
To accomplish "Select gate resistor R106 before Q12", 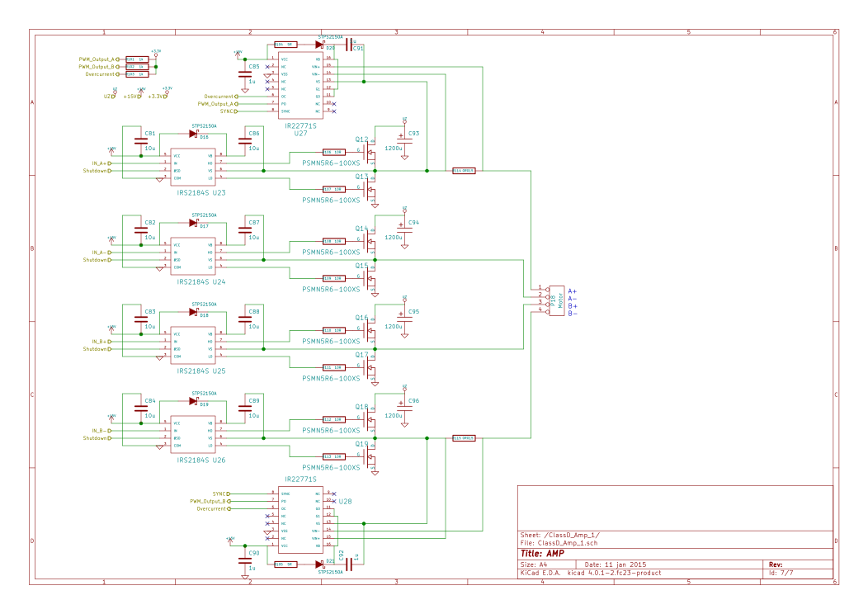I will (x=334, y=152).
